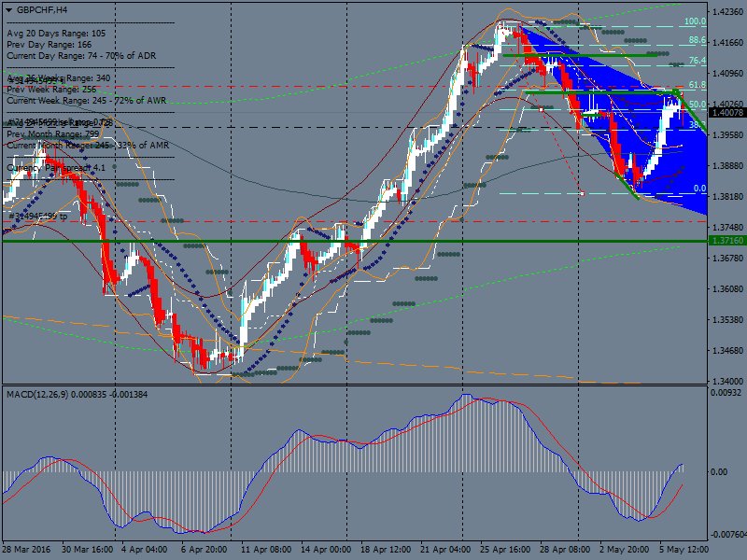747x560 pixels.
Task: Click the 1.35380 price scale value
Action: [x=727, y=319]
